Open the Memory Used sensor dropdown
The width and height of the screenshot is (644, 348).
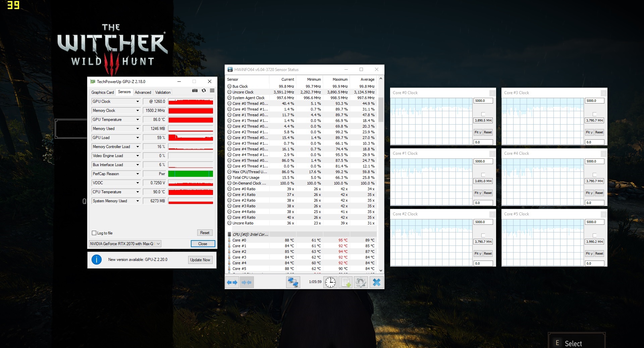click(x=138, y=129)
